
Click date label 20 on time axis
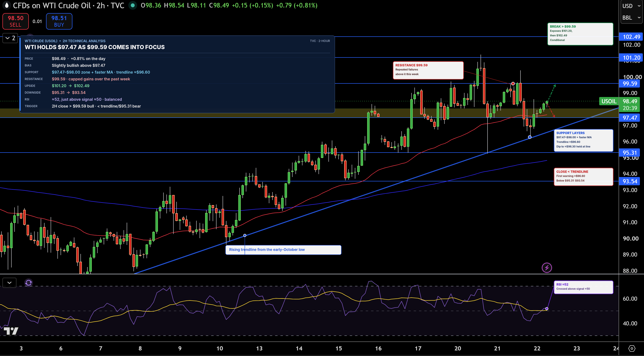click(x=458, y=348)
